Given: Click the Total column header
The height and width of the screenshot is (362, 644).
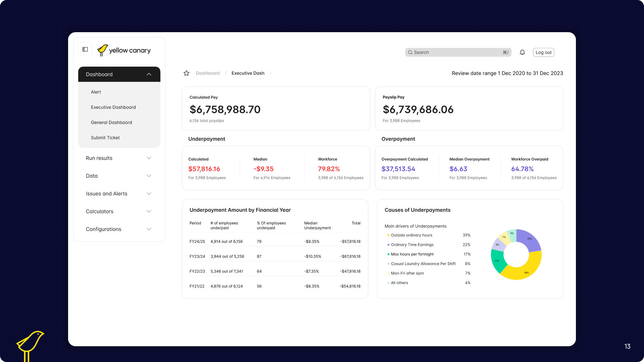Looking at the screenshot, I should [x=356, y=223].
